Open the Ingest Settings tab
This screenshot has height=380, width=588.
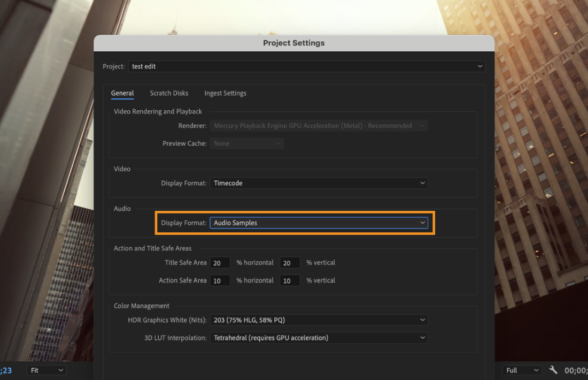pyautogui.click(x=225, y=93)
